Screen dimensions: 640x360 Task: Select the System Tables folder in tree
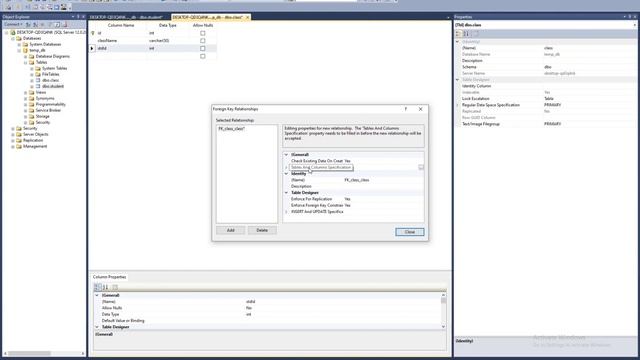pos(54,69)
